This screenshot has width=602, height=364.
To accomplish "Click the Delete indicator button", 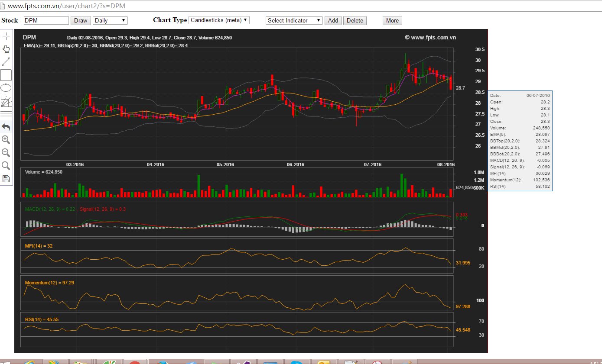I will pyautogui.click(x=355, y=20).
